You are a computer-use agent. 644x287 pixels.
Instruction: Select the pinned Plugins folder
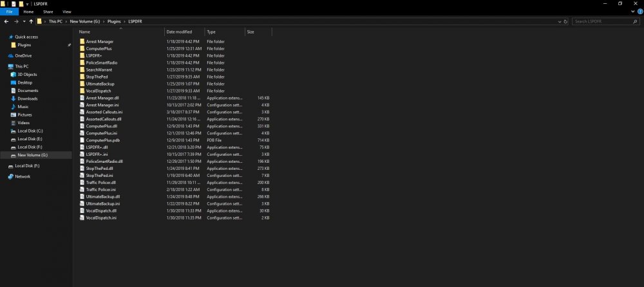tap(24, 45)
